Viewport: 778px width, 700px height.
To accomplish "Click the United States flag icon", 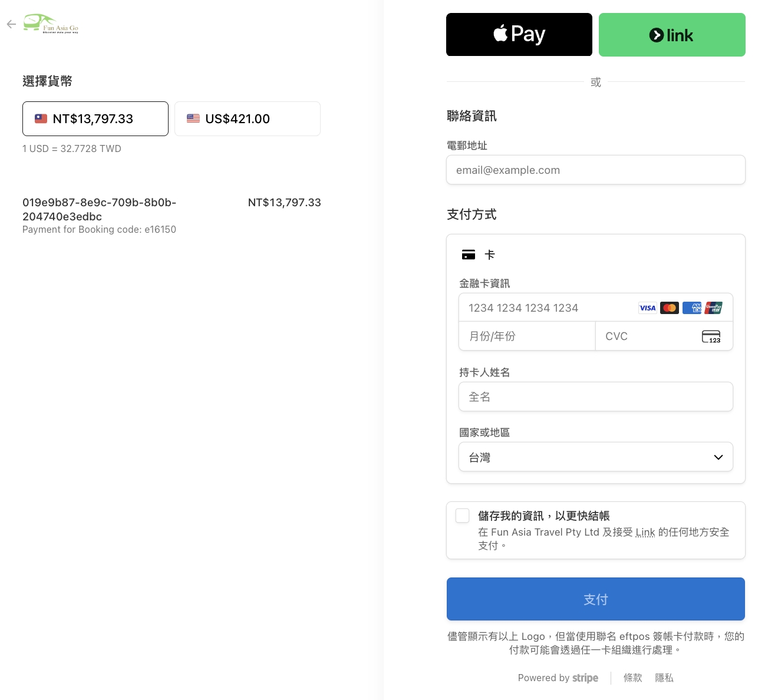I will click(193, 118).
